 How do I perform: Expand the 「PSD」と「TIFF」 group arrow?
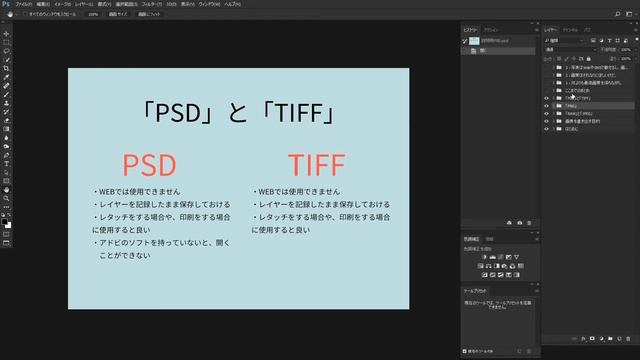[553, 98]
